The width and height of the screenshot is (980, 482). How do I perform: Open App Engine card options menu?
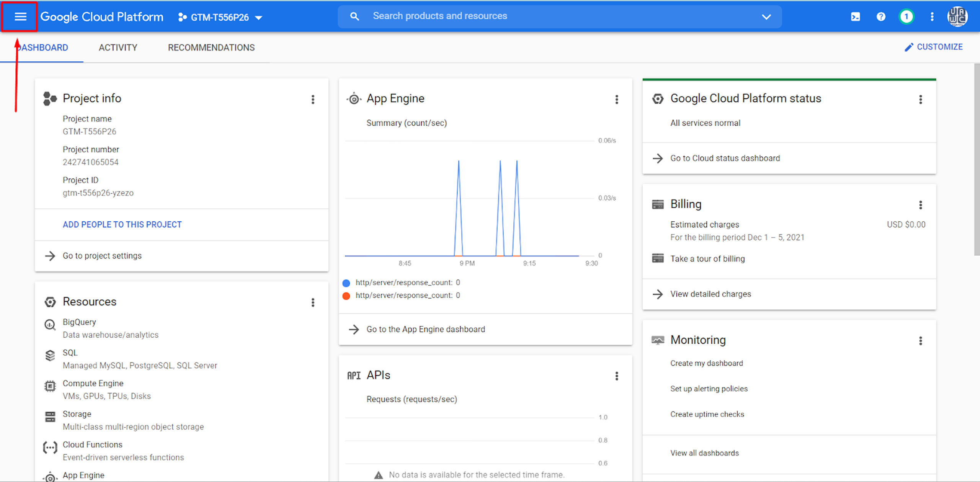pyautogui.click(x=616, y=100)
